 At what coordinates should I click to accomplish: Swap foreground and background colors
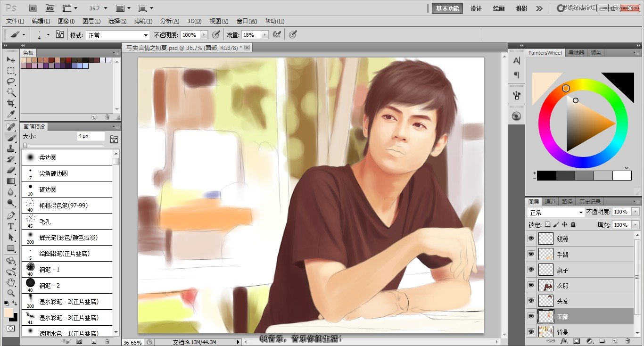coord(15,303)
